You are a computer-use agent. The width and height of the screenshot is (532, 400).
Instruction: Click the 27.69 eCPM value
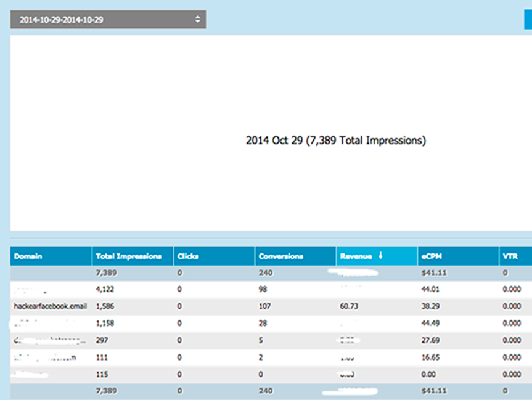tap(430, 340)
